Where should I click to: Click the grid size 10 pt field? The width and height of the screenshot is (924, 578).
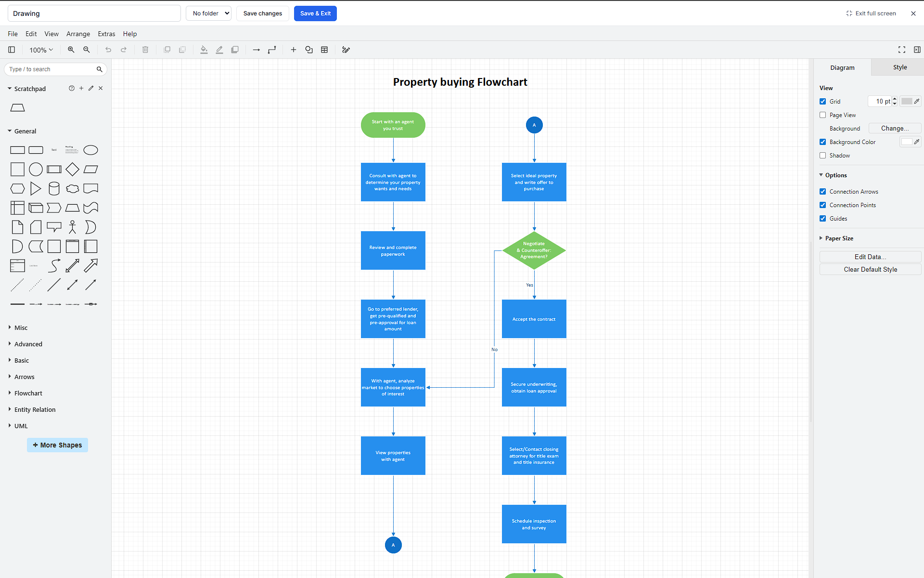[880, 101]
